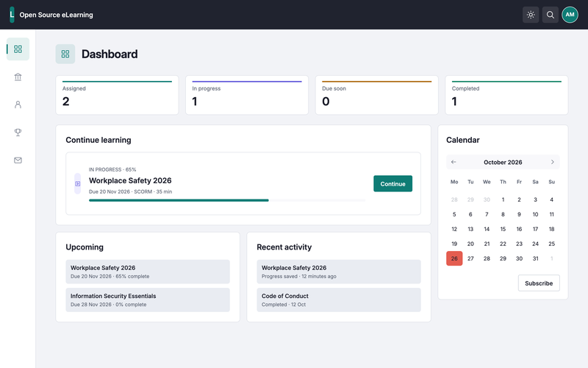Open Code of Conduct recent activity entry

click(339, 300)
